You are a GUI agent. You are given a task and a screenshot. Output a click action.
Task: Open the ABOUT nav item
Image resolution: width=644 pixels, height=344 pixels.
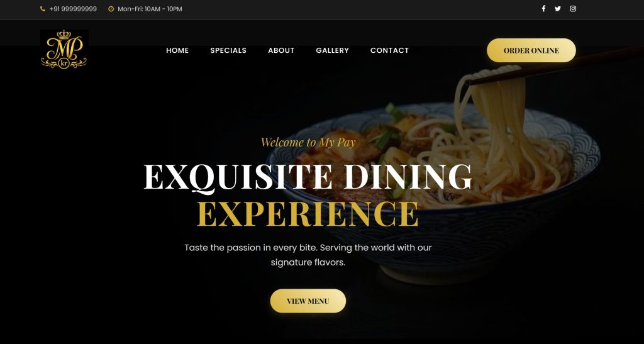point(281,50)
